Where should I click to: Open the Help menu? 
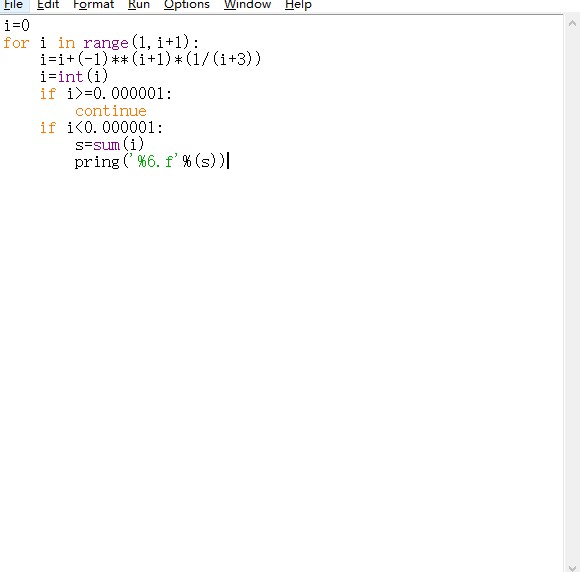(x=298, y=5)
